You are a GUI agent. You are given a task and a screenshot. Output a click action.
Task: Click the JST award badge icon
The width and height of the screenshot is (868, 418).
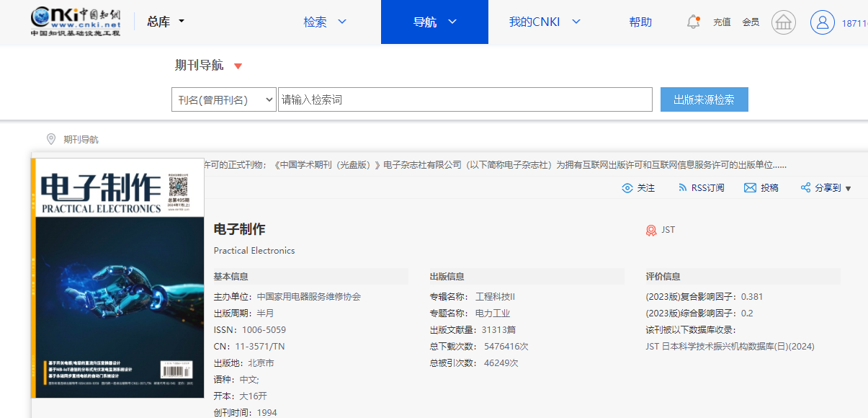(651, 231)
